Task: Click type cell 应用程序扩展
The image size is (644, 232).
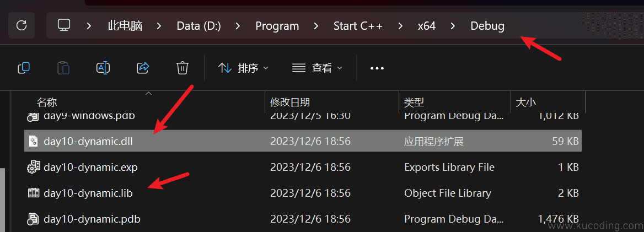Action: point(434,142)
